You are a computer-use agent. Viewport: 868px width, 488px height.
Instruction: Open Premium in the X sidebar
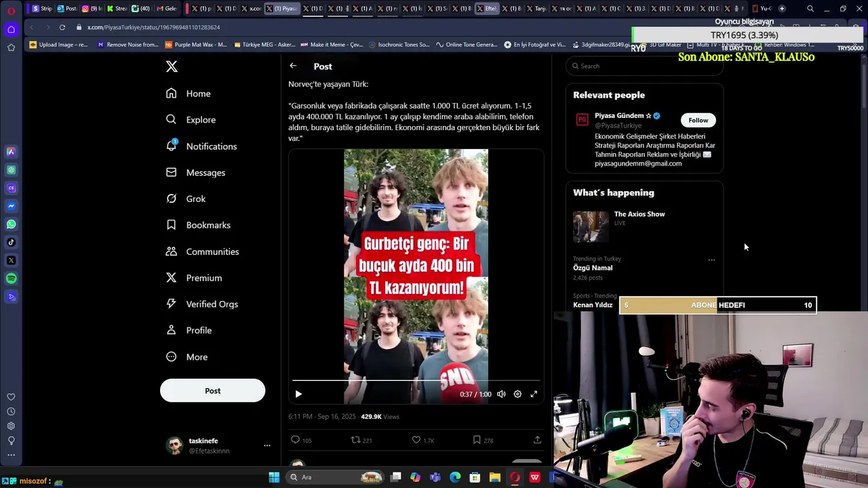pos(194,278)
